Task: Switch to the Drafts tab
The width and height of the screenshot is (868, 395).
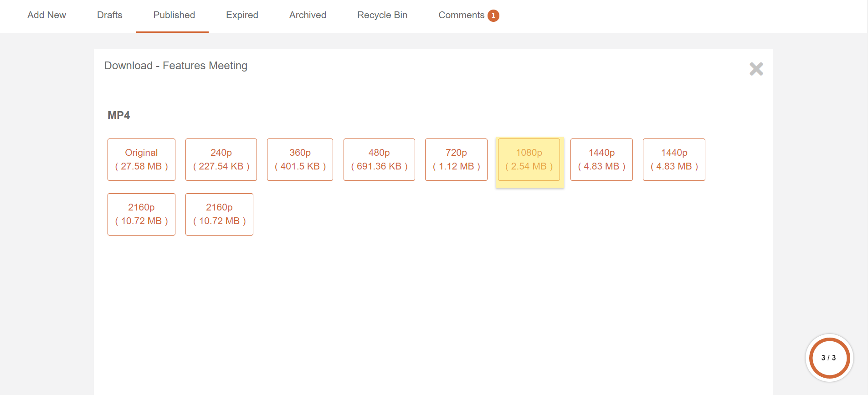Action: 109,15
